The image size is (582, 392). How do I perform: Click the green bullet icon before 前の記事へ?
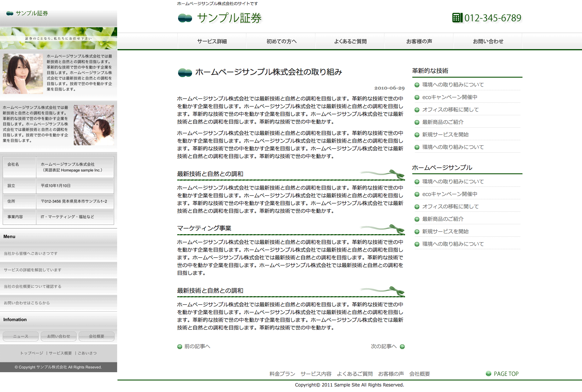[180, 346]
